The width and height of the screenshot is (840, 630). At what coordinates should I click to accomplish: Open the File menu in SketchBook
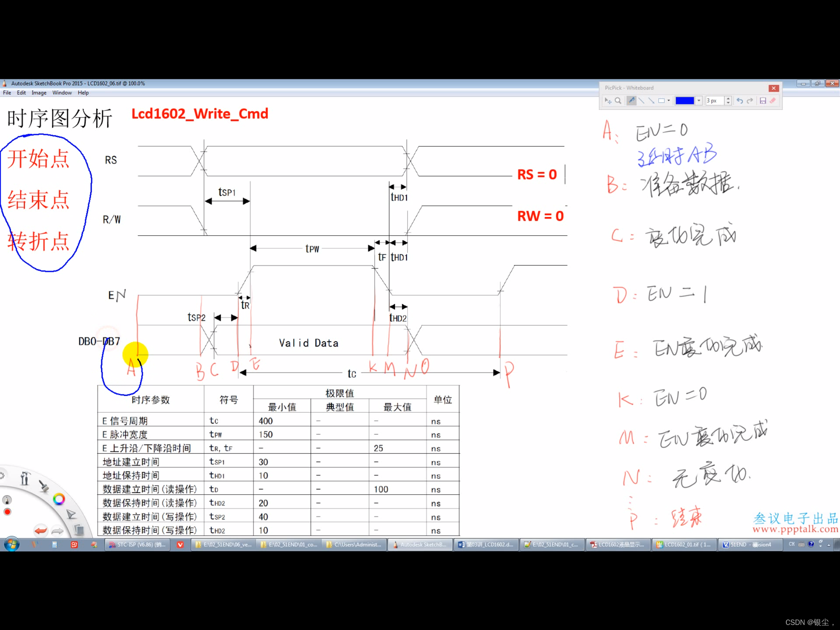point(7,93)
